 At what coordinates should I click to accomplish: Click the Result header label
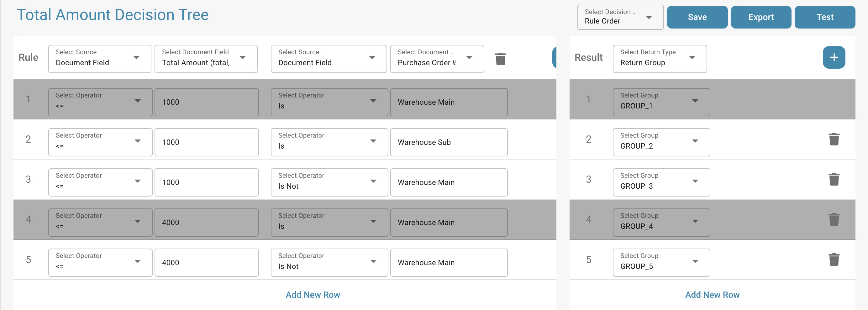tap(588, 57)
